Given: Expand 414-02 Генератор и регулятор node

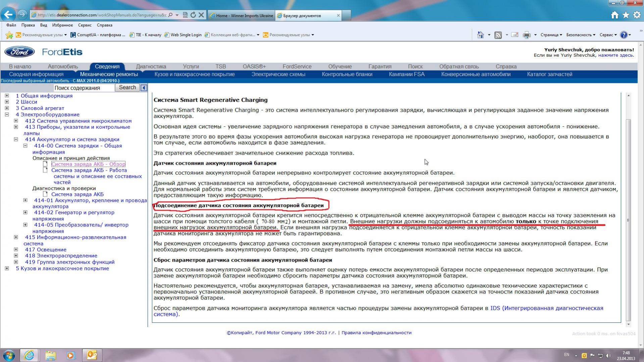Looking at the screenshot, I should [x=25, y=212].
